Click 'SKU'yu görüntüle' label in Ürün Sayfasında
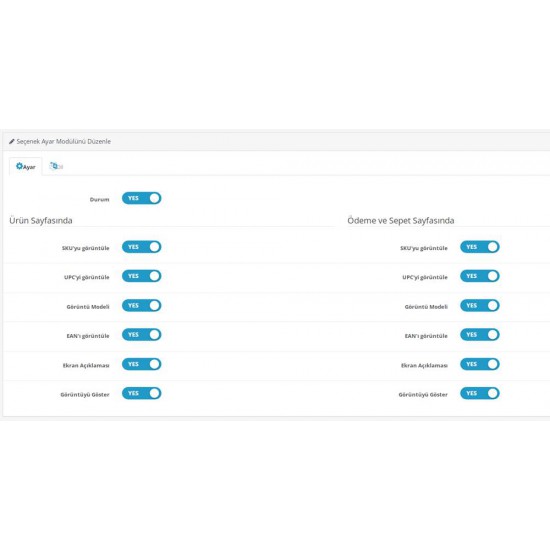Viewport: 550px width, 550px height. [x=86, y=248]
